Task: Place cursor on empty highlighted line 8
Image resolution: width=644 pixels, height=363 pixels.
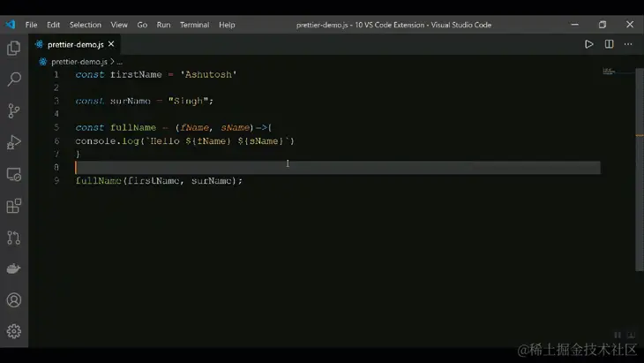Action: tap(338, 167)
